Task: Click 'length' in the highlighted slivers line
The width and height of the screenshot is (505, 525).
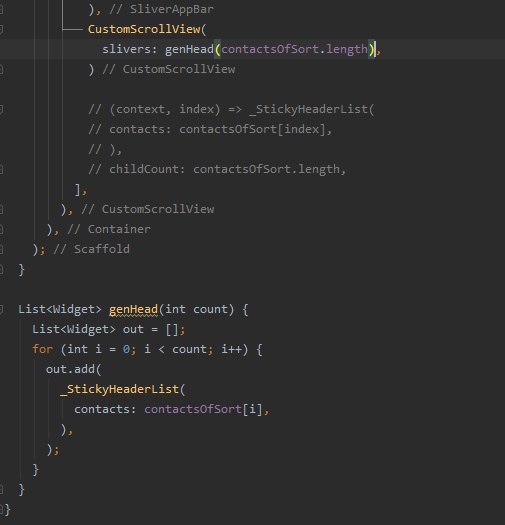Action: coord(347,50)
